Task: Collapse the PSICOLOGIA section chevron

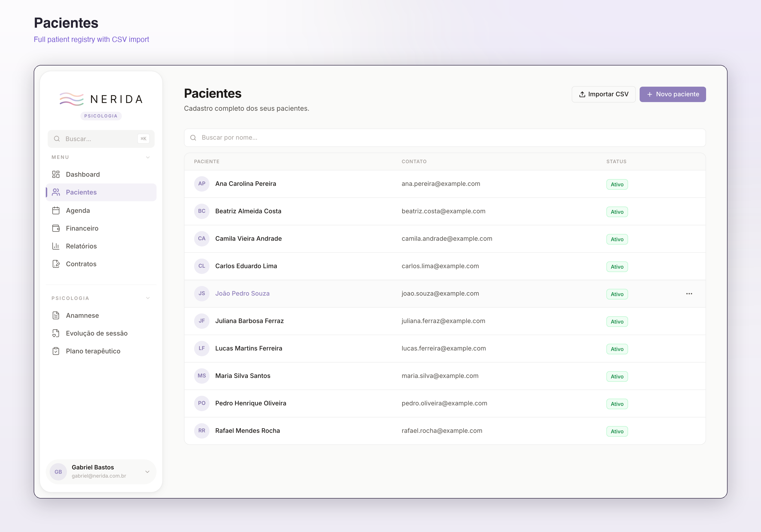Action: click(x=148, y=298)
